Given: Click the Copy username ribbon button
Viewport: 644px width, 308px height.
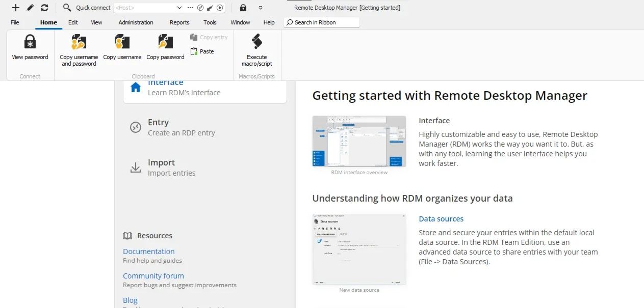Looking at the screenshot, I should [x=122, y=47].
